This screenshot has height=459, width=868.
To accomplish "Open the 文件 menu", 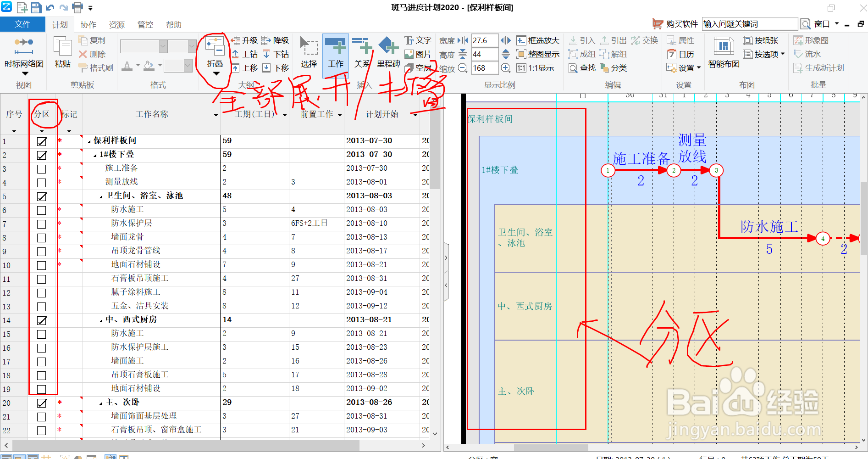I will pos(22,24).
